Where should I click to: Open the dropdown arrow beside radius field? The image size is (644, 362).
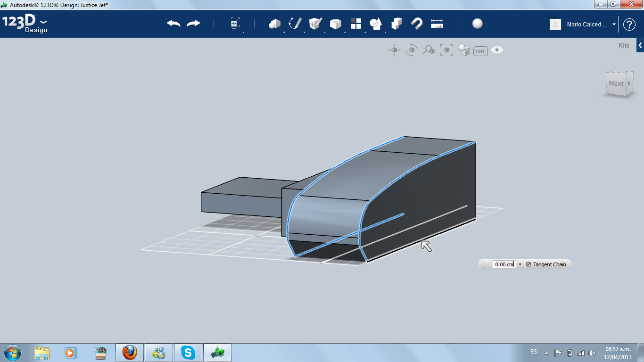coord(520,264)
